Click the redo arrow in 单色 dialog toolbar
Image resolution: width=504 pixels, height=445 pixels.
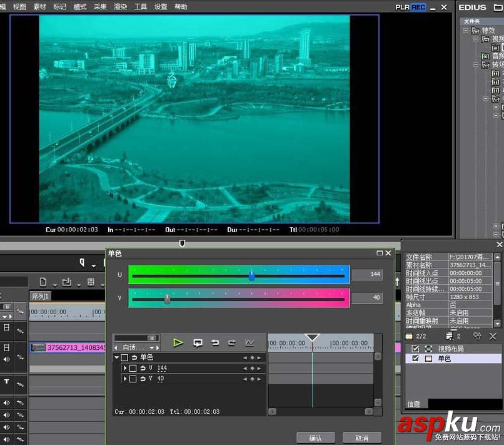coord(232,343)
